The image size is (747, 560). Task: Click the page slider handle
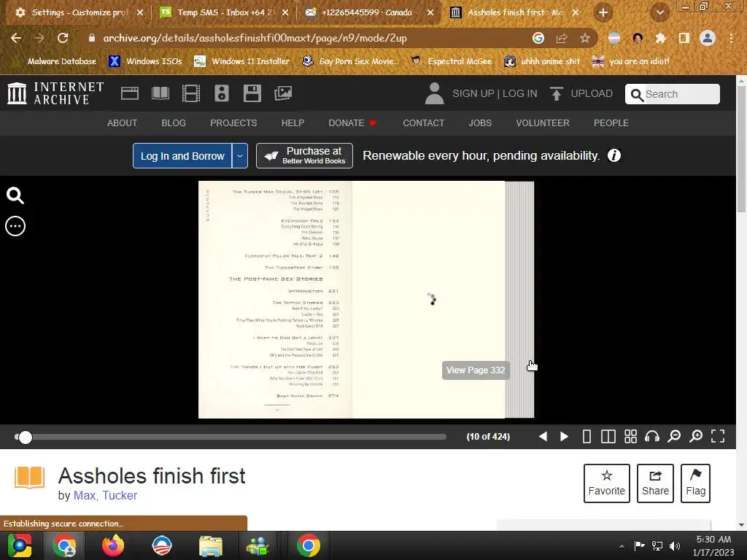coord(26,437)
